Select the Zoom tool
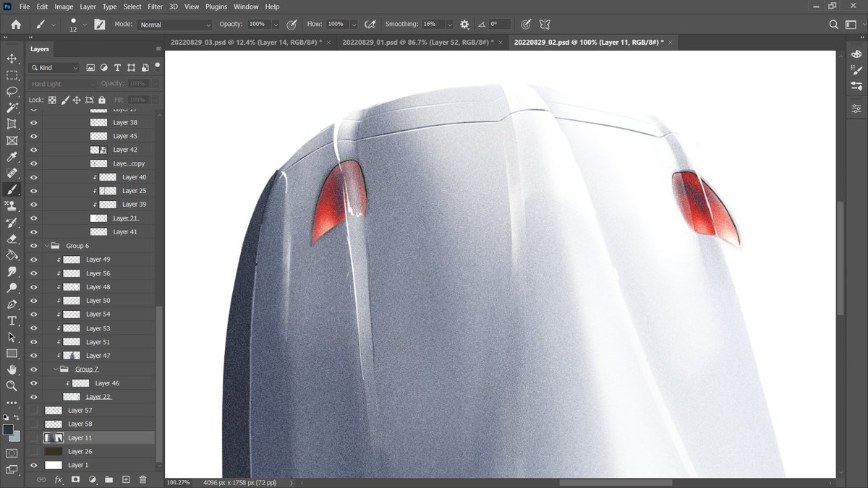 [x=12, y=386]
